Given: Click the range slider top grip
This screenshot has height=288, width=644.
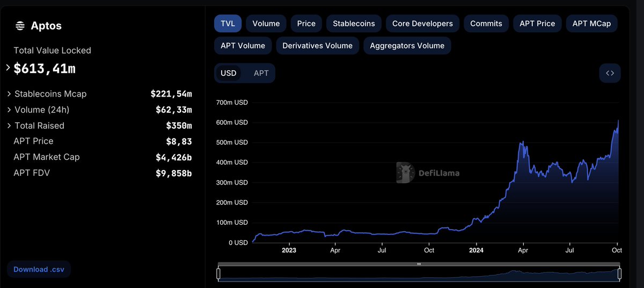Looking at the screenshot, I should click(419, 264).
